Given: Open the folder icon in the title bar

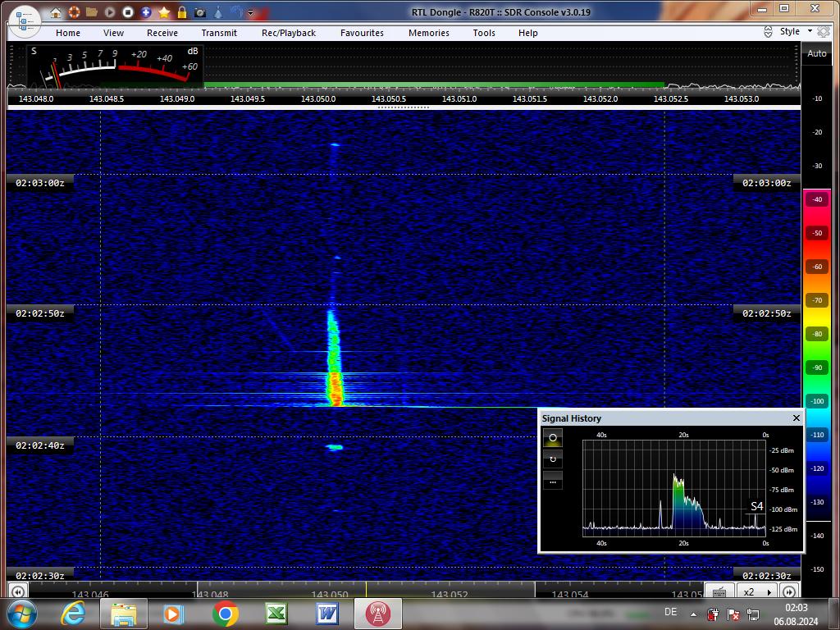Looking at the screenshot, I should click(x=92, y=11).
